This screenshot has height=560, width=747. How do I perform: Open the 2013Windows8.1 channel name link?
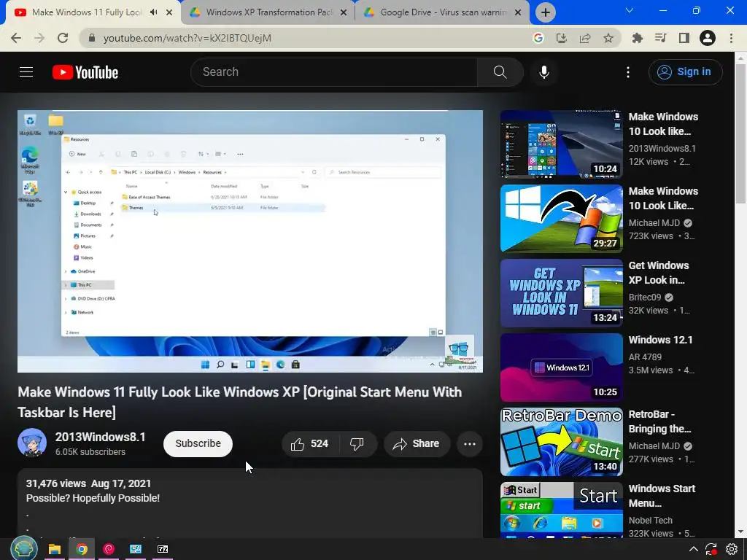(x=100, y=437)
